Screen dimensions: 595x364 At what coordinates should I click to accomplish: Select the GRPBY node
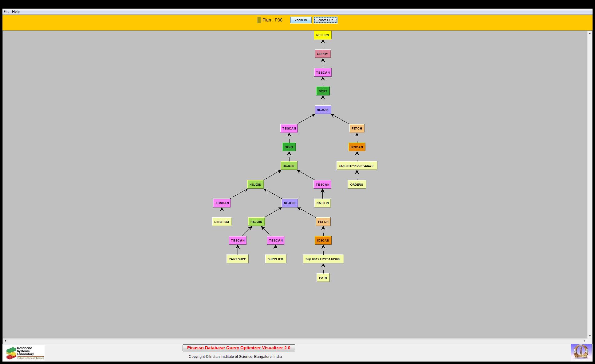click(322, 54)
